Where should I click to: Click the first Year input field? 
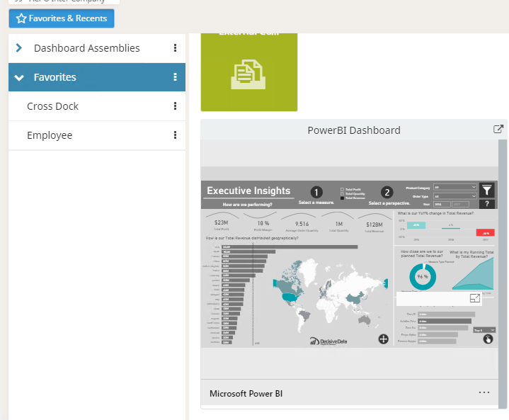tap(442, 204)
